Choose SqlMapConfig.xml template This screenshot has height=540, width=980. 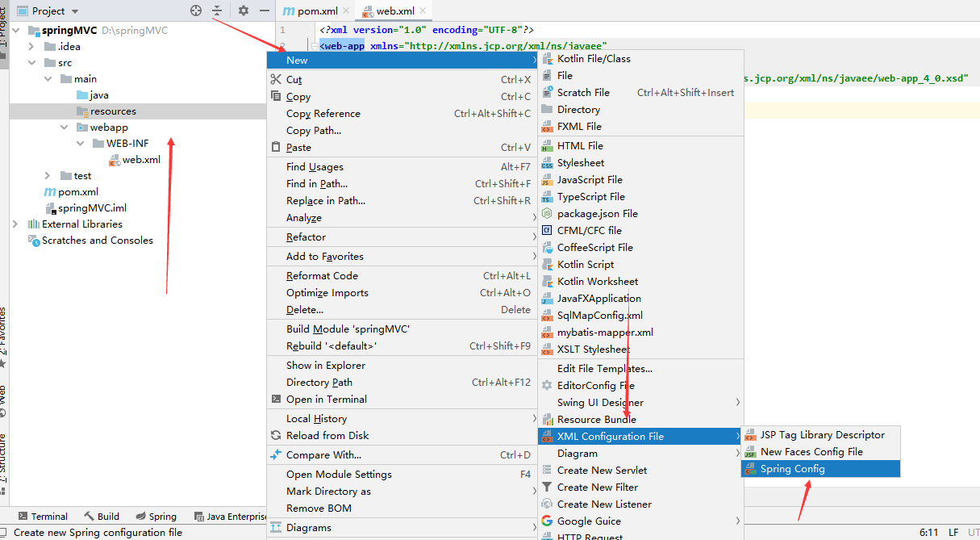pyautogui.click(x=640, y=316)
